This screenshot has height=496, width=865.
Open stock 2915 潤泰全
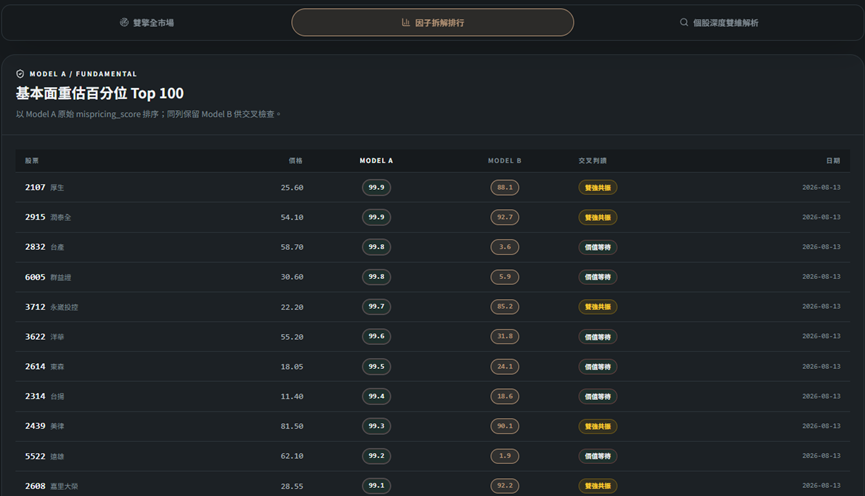coord(48,217)
